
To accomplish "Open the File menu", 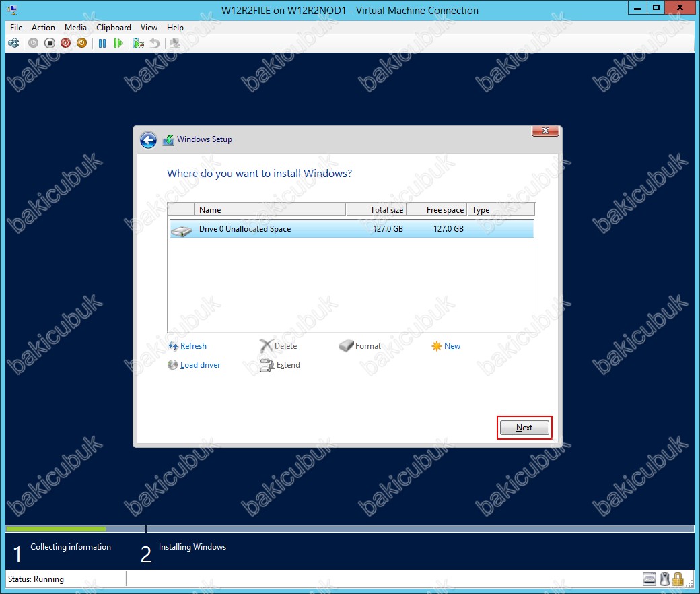I will click(16, 27).
